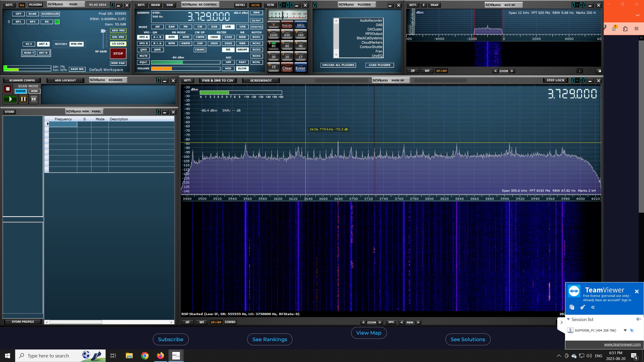Click the LOAD PLUGINS button

pos(379,65)
